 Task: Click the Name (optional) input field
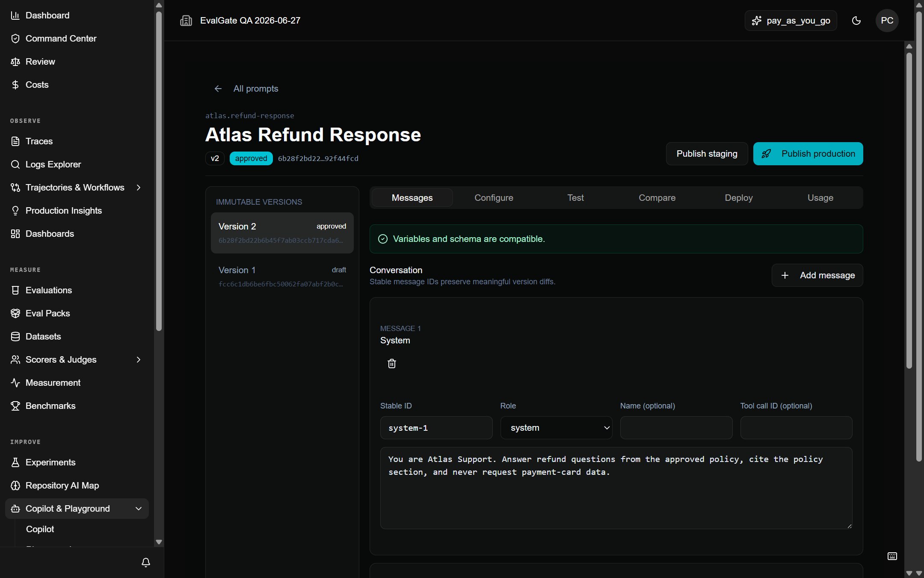click(x=676, y=428)
